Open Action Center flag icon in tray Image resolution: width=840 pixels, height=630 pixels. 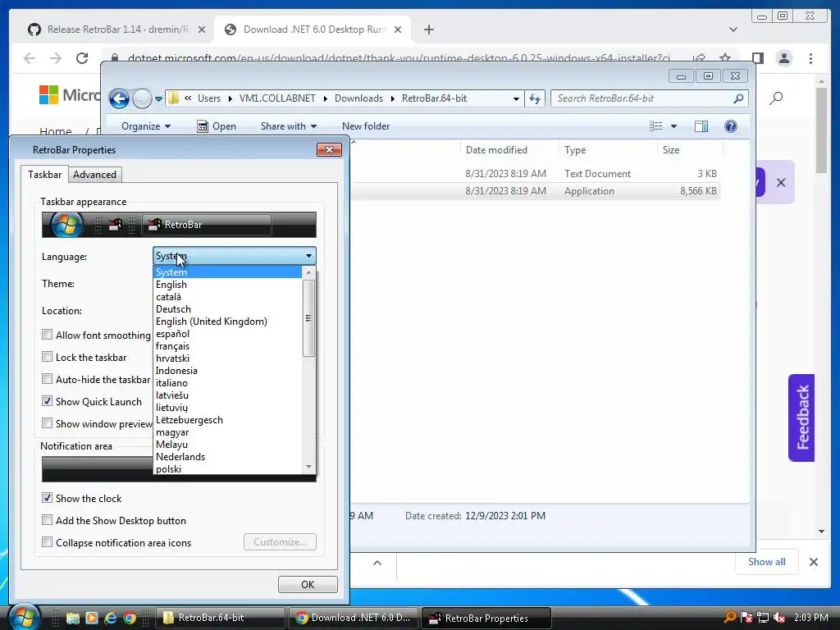(x=746, y=617)
